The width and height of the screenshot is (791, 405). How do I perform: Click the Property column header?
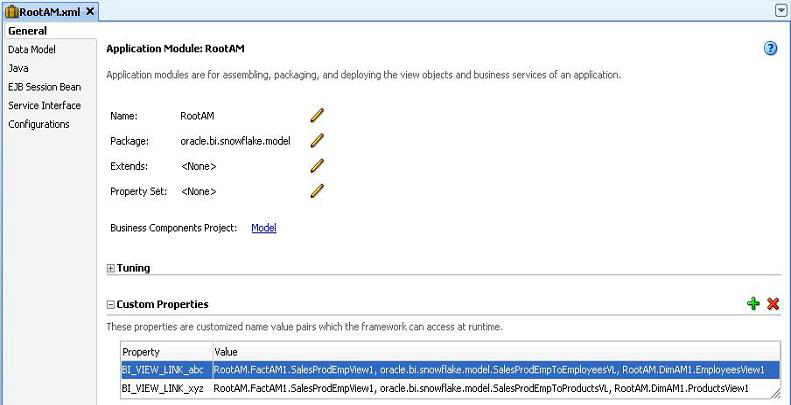tap(166, 352)
